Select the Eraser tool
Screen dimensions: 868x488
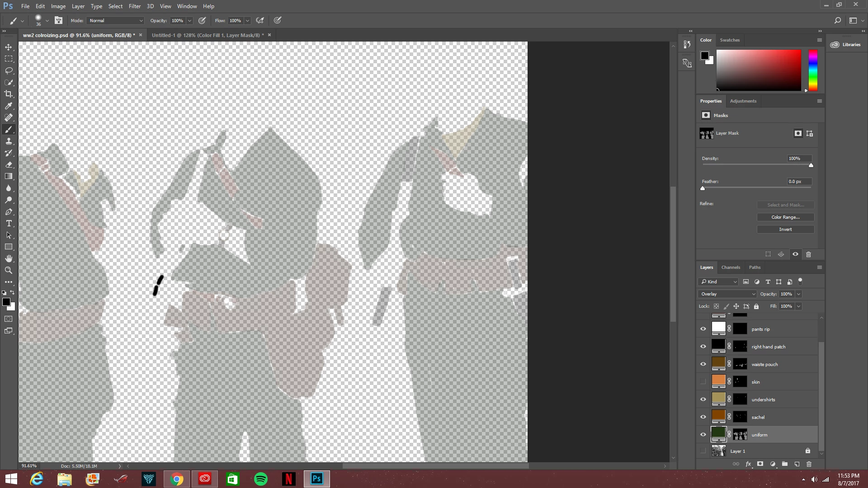[9, 164]
